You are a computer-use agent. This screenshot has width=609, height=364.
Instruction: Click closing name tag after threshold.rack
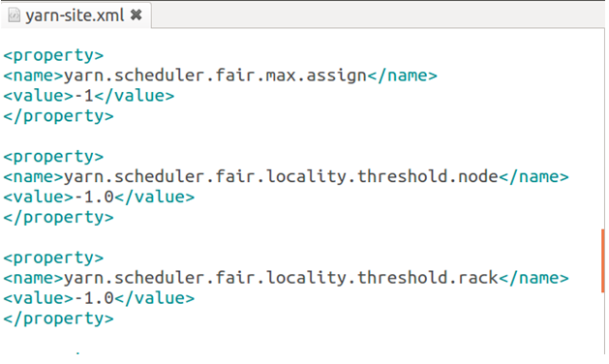(533, 278)
